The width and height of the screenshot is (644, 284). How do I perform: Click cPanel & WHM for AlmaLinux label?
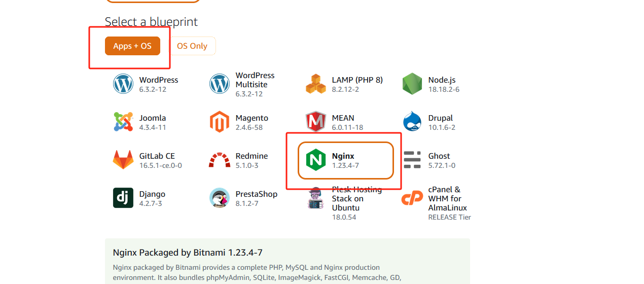tap(448, 198)
